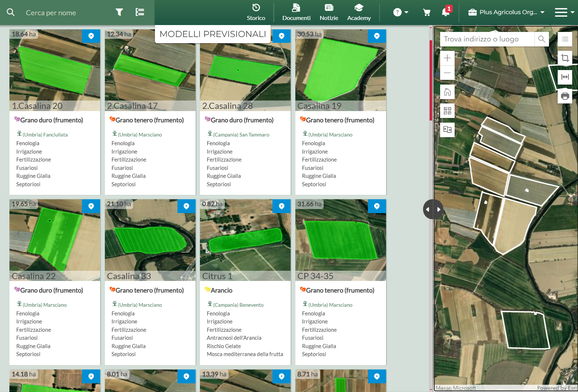Reset map to home view
The width and height of the screenshot is (578, 392).
pos(447,92)
